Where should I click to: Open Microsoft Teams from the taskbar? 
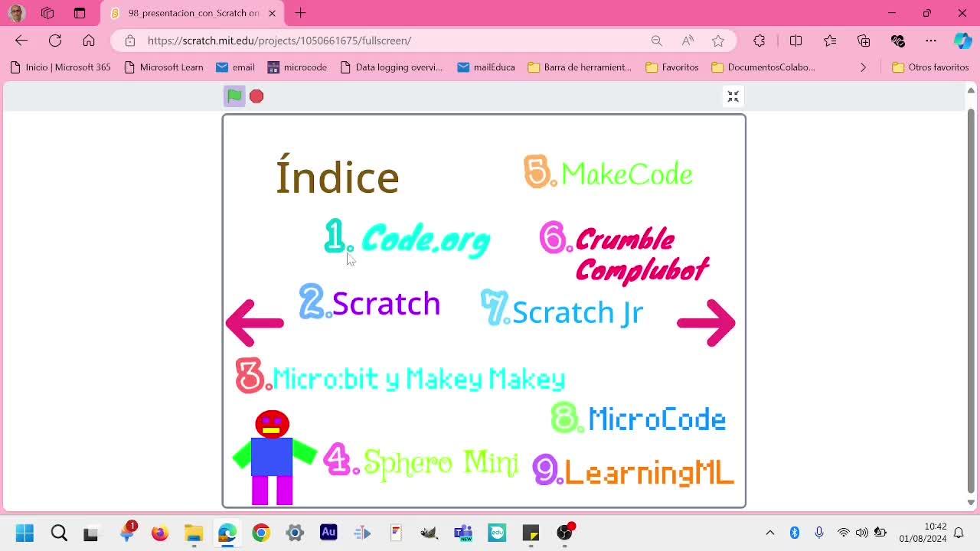click(x=463, y=533)
